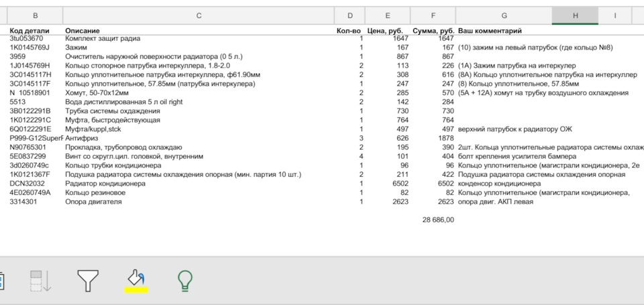Select part code cell 3C0145117F
Image resolution: width=644 pixels, height=305 pixels.
click(x=30, y=84)
